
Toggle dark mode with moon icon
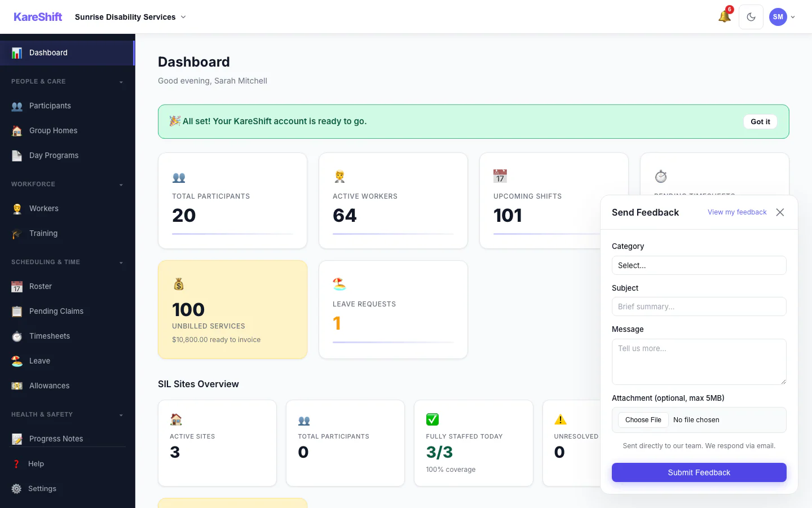point(751,17)
